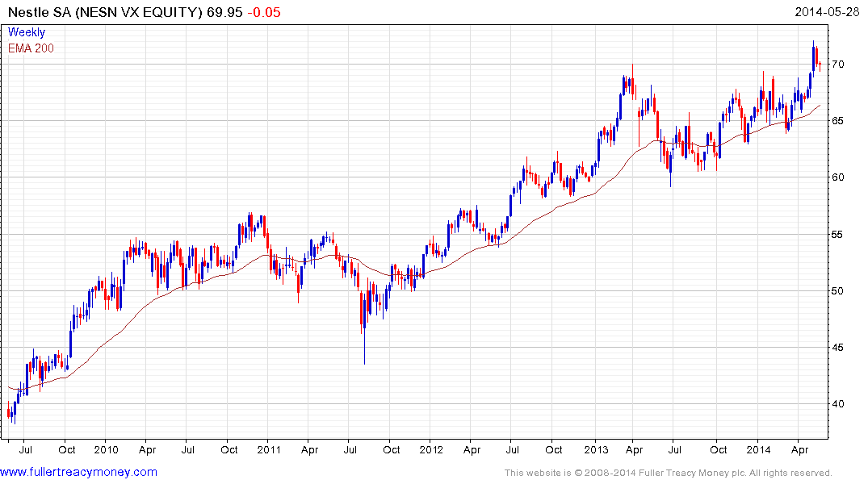Click the EMA 200 legend label
868x484 pixels.
pyautogui.click(x=31, y=48)
